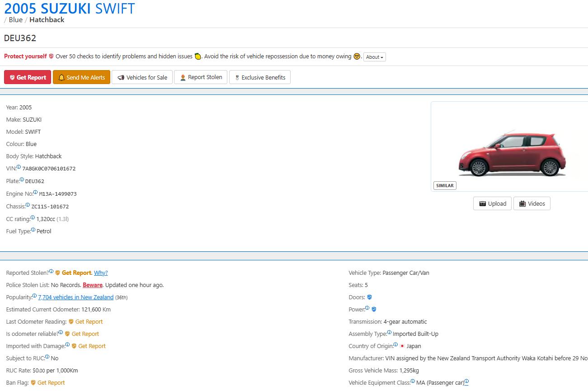The width and height of the screenshot is (588, 391).
Task: Select Send Me Alerts button
Action: [x=81, y=77]
